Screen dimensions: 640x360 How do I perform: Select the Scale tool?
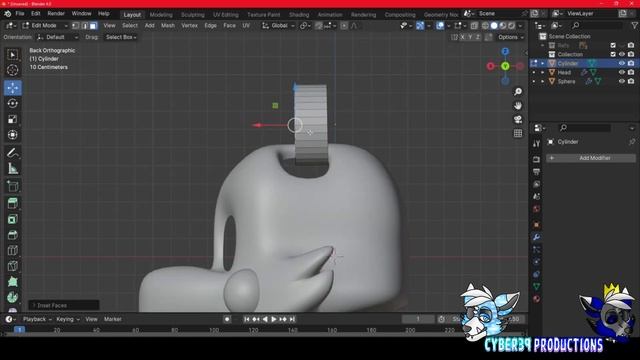coord(13,119)
